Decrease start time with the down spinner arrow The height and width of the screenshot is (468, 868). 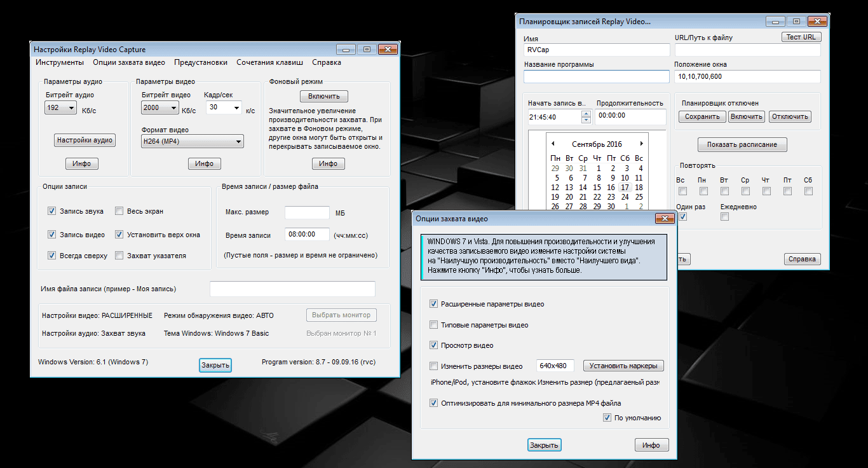(x=586, y=120)
